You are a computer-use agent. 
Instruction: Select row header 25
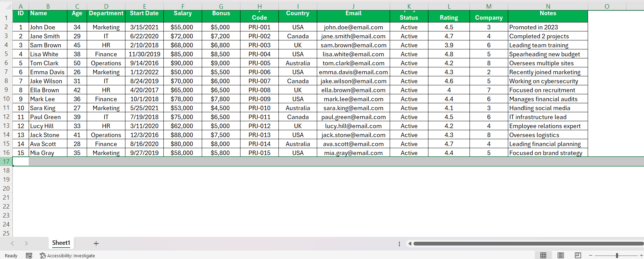click(x=6, y=233)
